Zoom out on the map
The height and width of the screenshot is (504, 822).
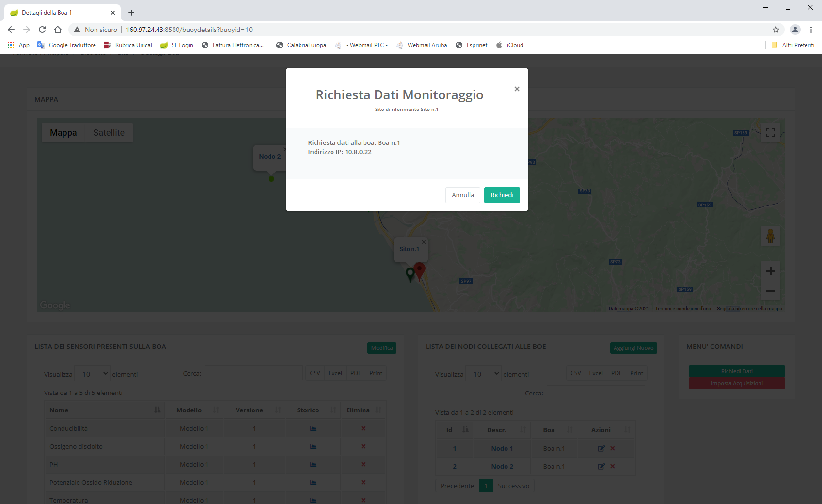pos(770,291)
